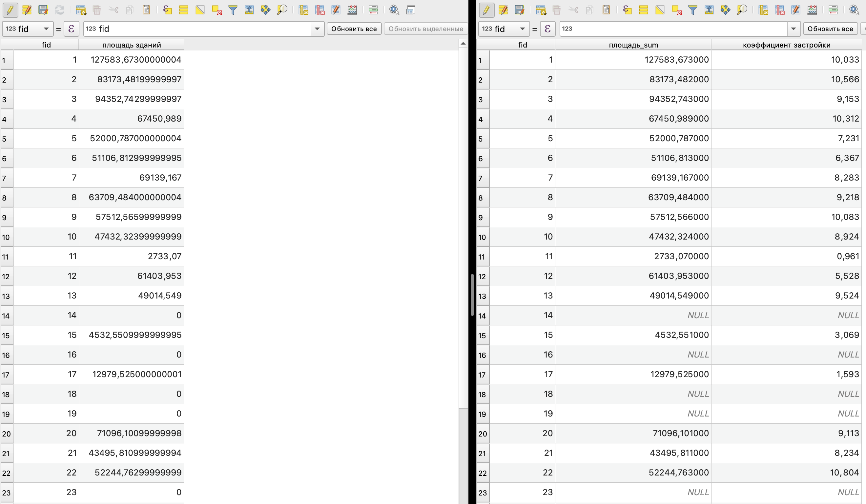Toggle multi edit mode in left table
Viewport: 866px width, 504px height.
27,10
